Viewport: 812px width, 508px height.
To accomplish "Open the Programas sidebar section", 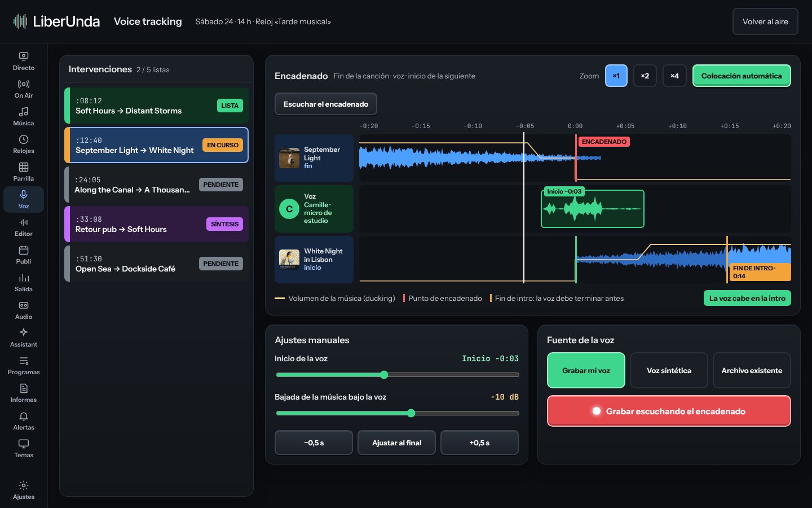I will pyautogui.click(x=24, y=366).
